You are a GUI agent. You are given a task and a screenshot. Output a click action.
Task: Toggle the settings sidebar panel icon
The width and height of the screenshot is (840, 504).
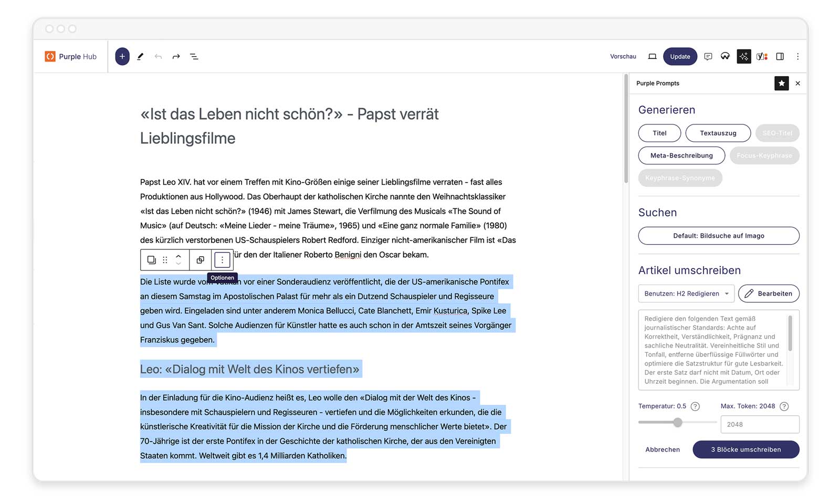tap(780, 56)
